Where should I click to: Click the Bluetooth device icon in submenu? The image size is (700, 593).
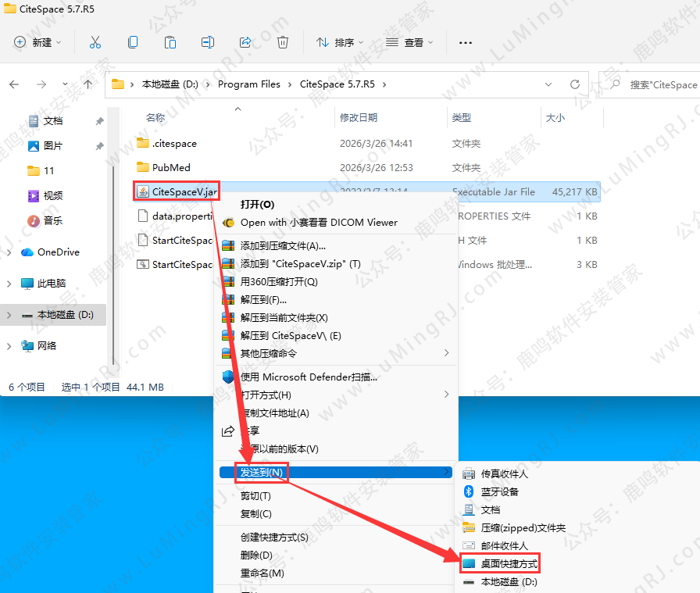click(468, 491)
